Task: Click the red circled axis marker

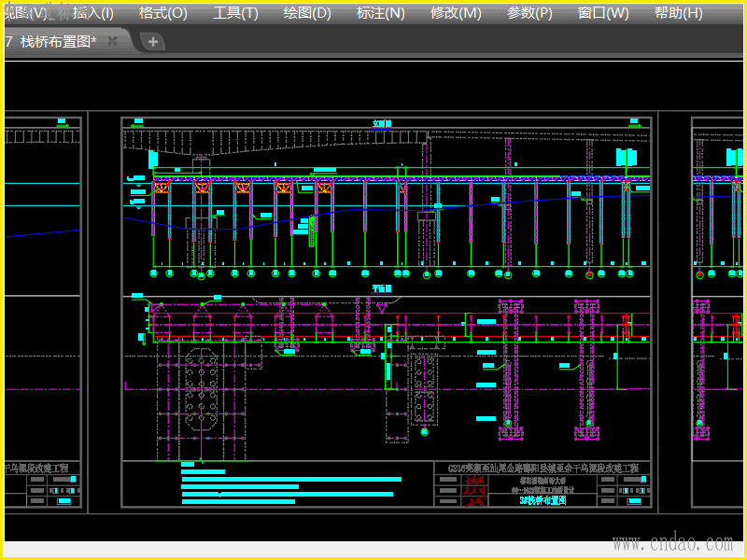Action: [x=589, y=275]
